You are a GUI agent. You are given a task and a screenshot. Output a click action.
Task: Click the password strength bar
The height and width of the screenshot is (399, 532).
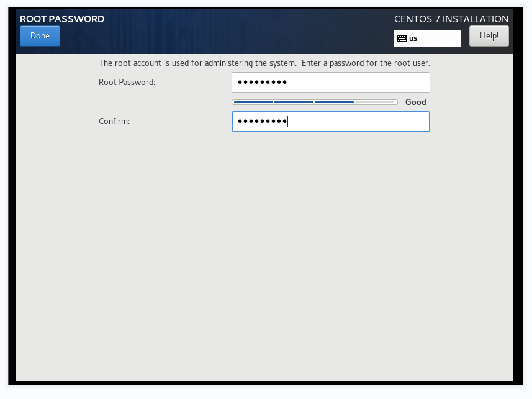(x=315, y=102)
